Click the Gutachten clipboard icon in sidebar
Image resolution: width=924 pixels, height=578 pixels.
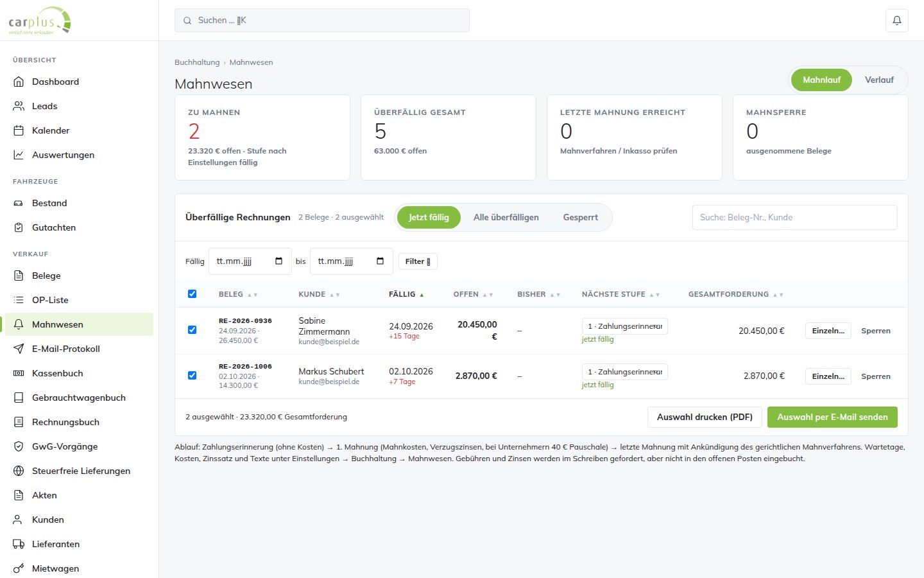click(x=19, y=227)
